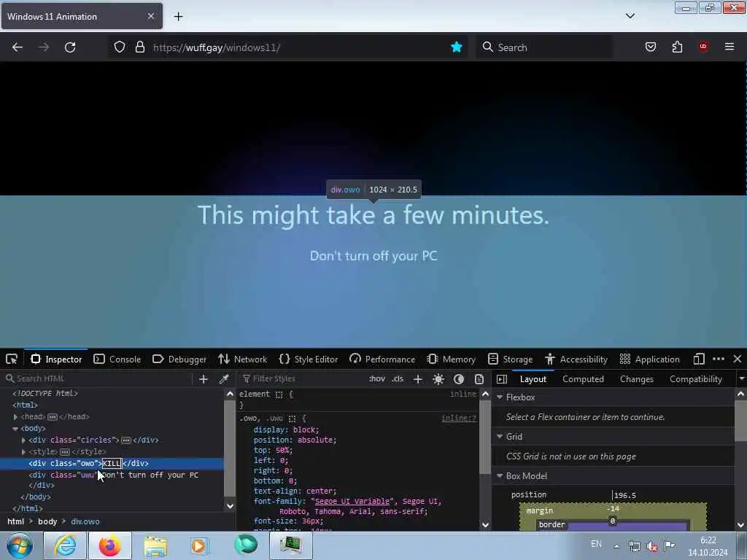Image resolution: width=747 pixels, height=560 pixels.
Task: Add a new CSS rule
Action: tap(418, 379)
